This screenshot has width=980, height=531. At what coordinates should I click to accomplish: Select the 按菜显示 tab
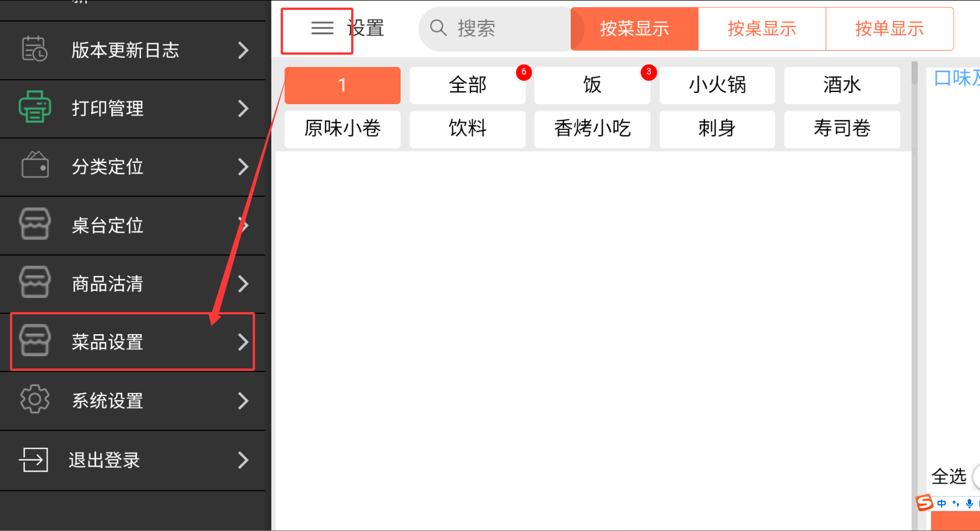634,29
